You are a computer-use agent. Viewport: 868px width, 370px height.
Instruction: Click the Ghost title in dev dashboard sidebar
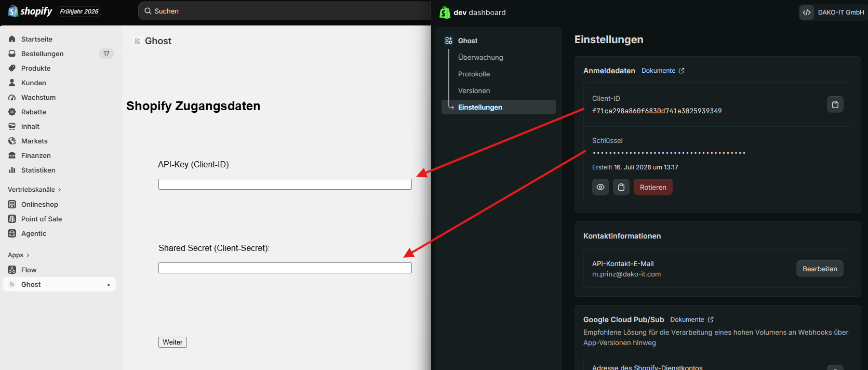tap(468, 41)
